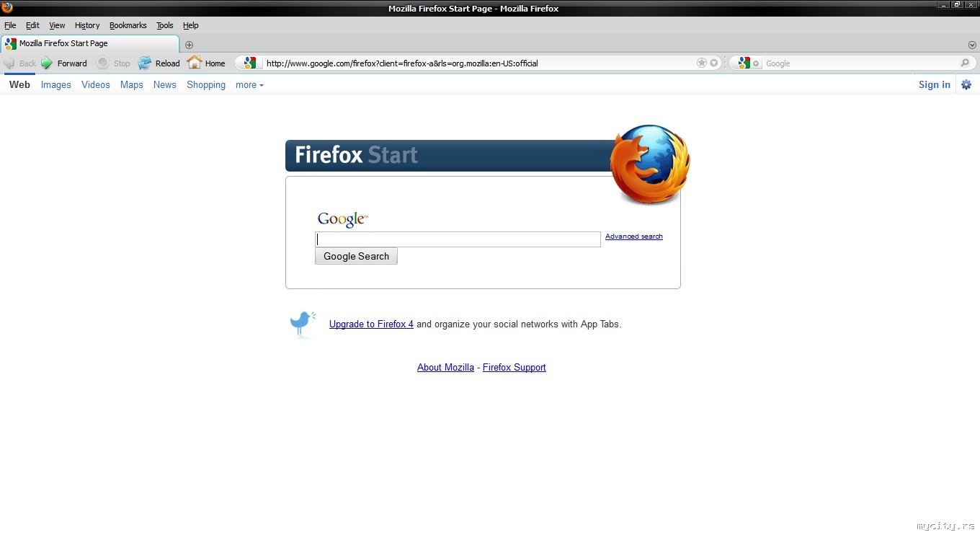Click the green Forward arrow button
Viewport: 980px width, 535px height.
[x=63, y=63]
